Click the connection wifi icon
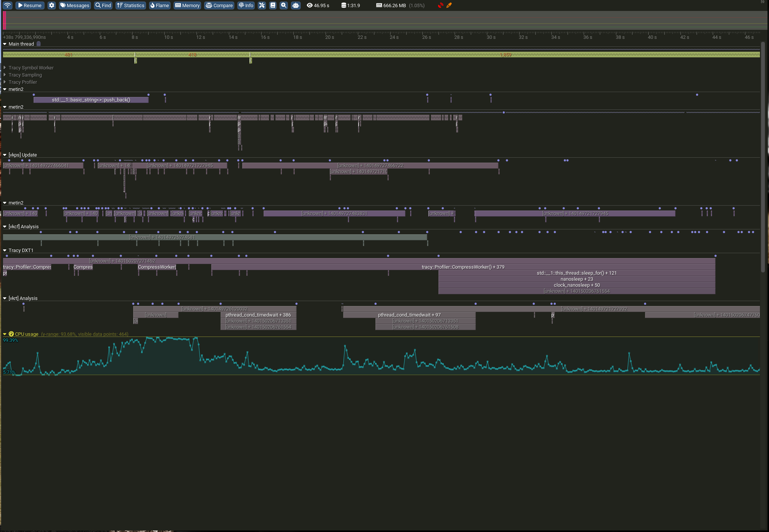The image size is (769, 532). [x=8, y=5]
